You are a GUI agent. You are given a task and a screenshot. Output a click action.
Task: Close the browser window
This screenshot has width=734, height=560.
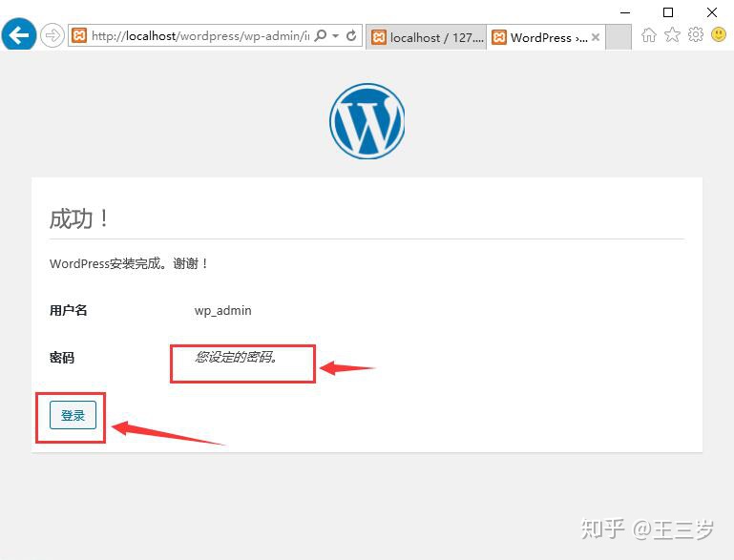coord(712,12)
